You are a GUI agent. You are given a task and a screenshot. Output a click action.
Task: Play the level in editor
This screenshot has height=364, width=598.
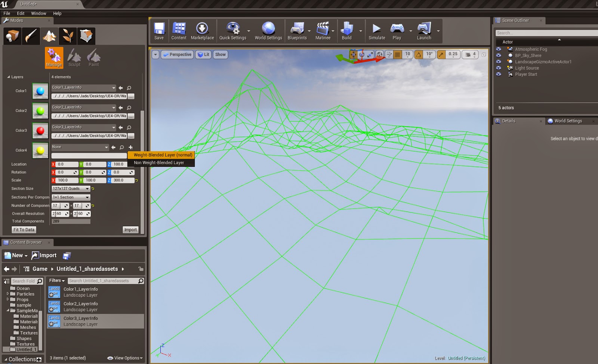(397, 31)
